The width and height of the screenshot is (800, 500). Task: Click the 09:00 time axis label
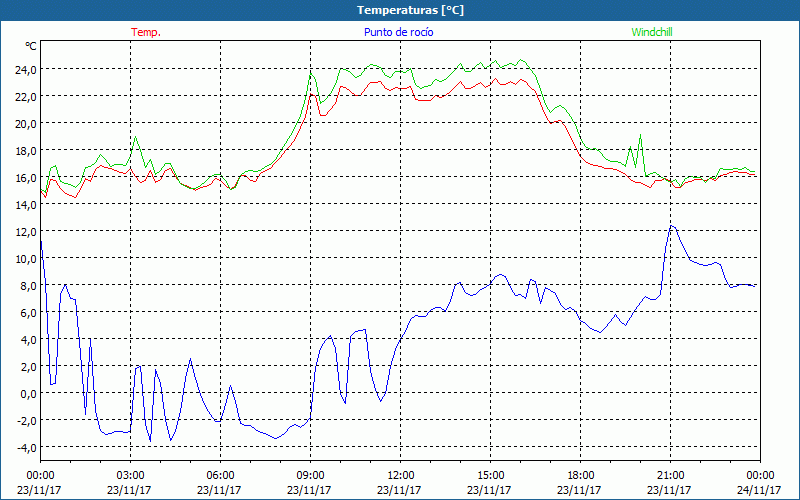tap(310, 476)
